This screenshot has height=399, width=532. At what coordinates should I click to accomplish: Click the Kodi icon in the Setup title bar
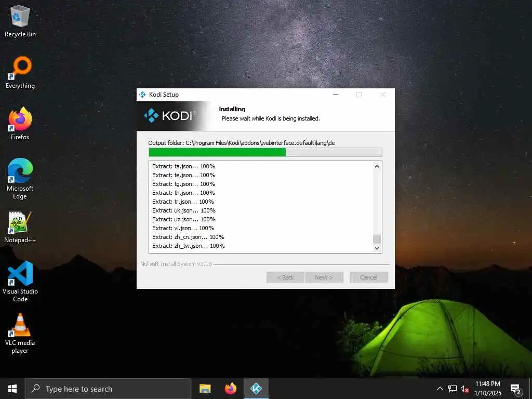point(142,95)
